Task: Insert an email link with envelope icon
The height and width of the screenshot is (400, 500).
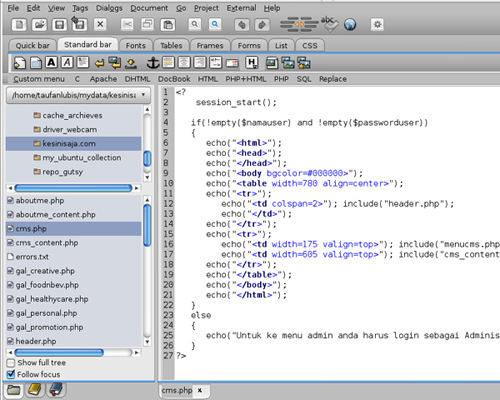Action: tap(232, 63)
